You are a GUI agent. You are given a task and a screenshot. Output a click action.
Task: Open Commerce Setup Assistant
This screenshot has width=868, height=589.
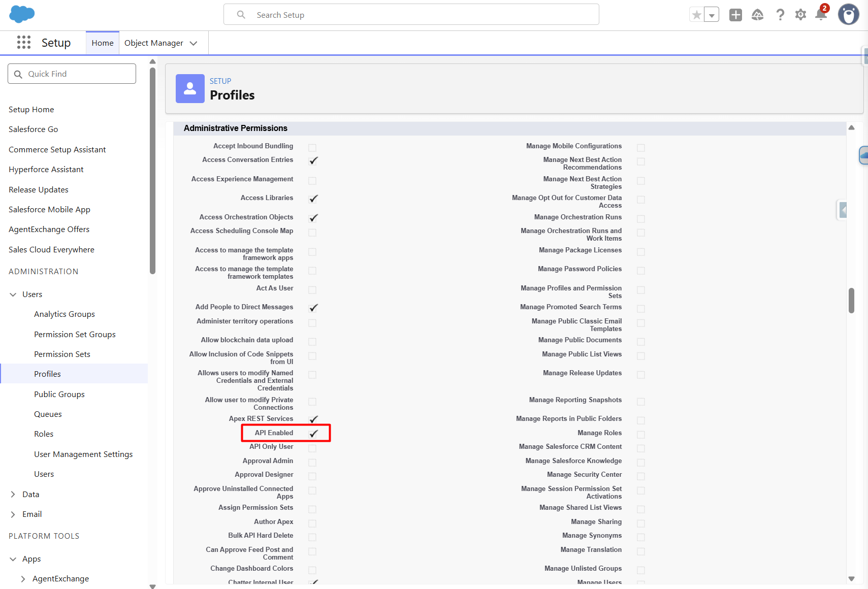point(57,150)
